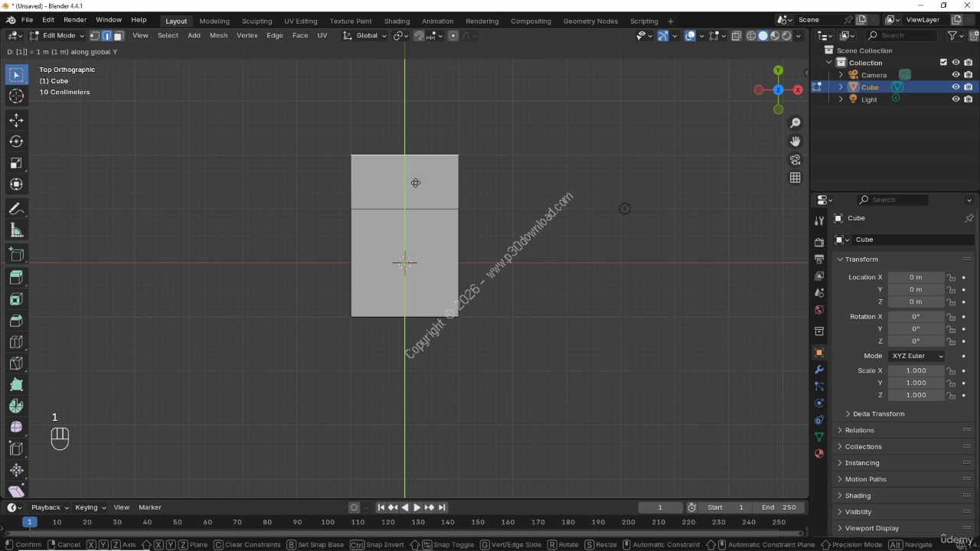This screenshot has width=980, height=551.
Task: Select the Scale tool icon
Action: [16, 163]
